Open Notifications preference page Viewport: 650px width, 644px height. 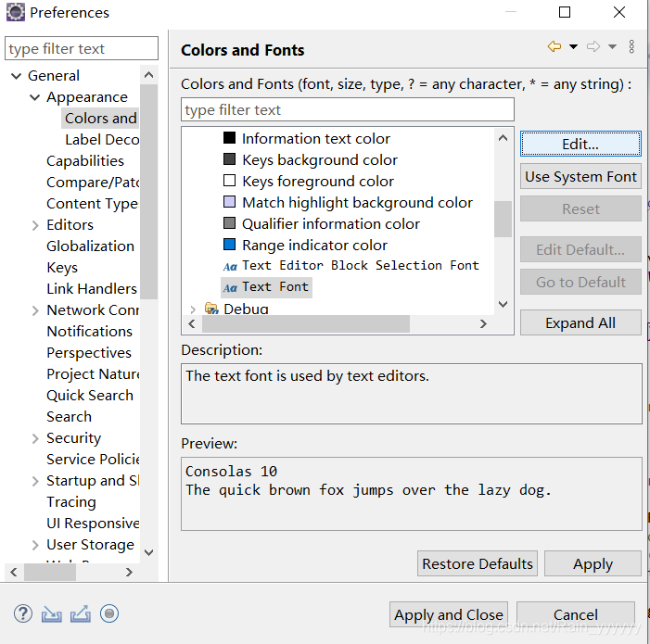pyautogui.click(x=90, y=332)
